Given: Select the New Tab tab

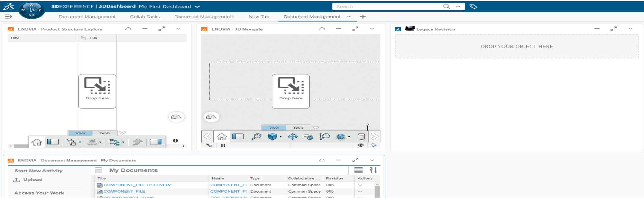Looking at the screenshot, I should (x=259, y=17).
